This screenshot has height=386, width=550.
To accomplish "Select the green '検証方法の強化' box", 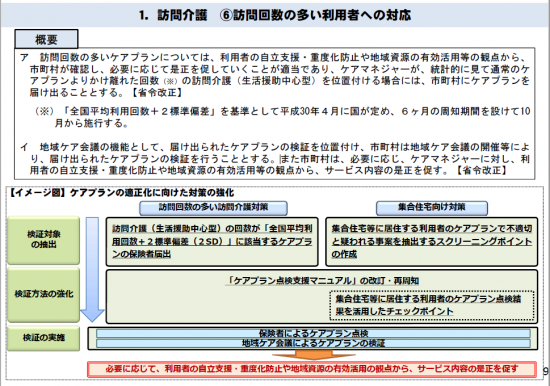I will pyautogui.click(x=43, y=294).
